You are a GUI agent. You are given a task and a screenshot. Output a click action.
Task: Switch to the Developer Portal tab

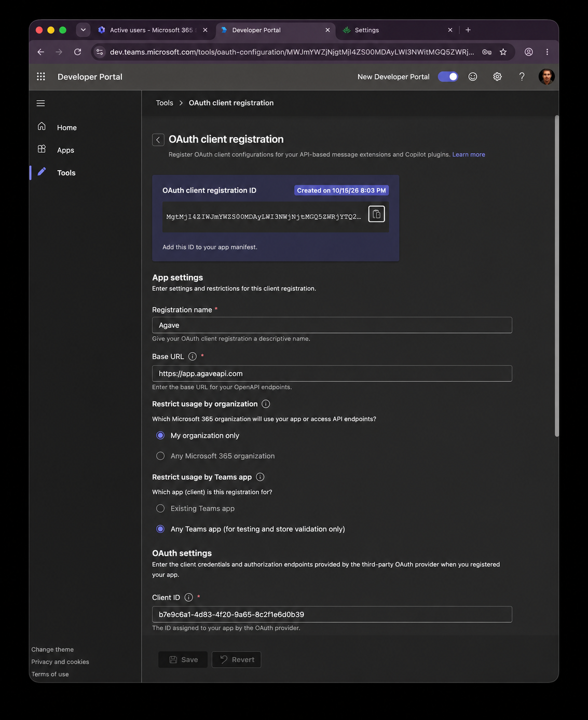tap(276, 30)
